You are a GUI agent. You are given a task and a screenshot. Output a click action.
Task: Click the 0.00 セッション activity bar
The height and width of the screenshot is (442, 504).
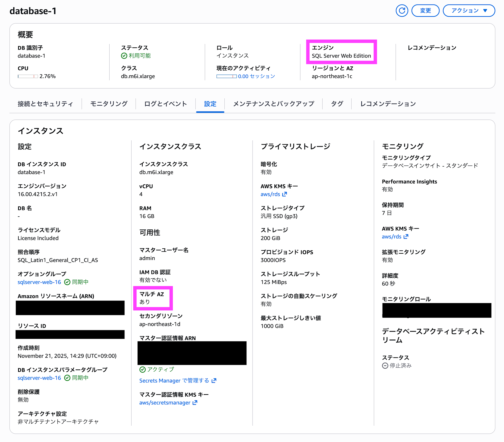pyautogui.click(x=226, y=76)
